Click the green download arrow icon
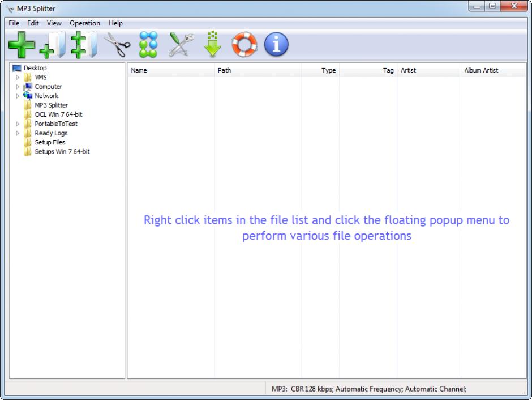 (213, 44)
